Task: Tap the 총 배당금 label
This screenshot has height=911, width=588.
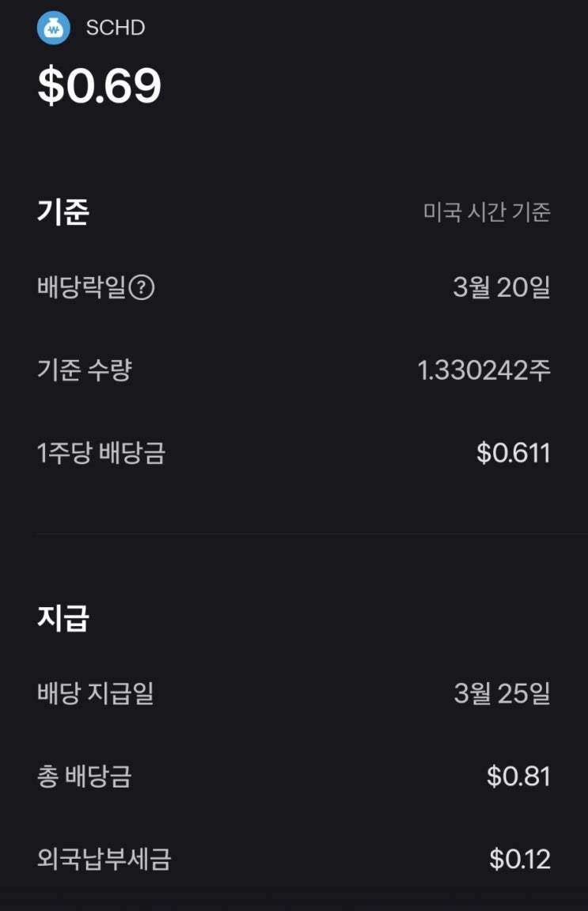Action: (85, 776)
